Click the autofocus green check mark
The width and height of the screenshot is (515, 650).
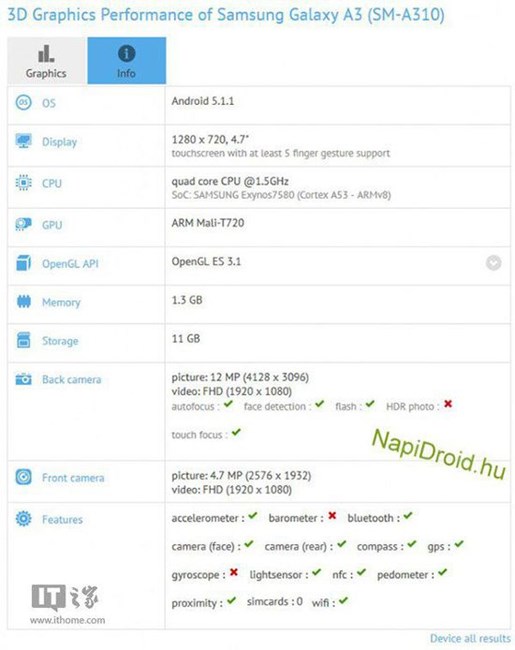228,404
